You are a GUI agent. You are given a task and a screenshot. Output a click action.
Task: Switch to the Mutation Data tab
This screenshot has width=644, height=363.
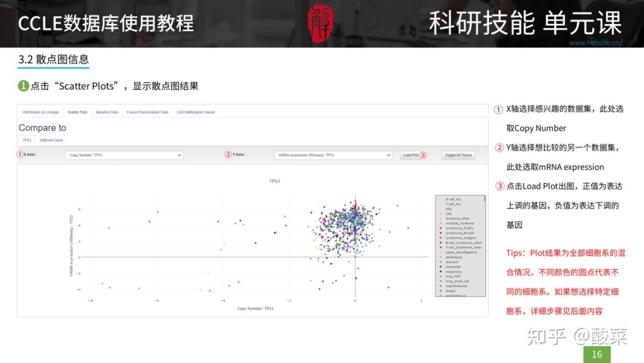tap(107, 112)
